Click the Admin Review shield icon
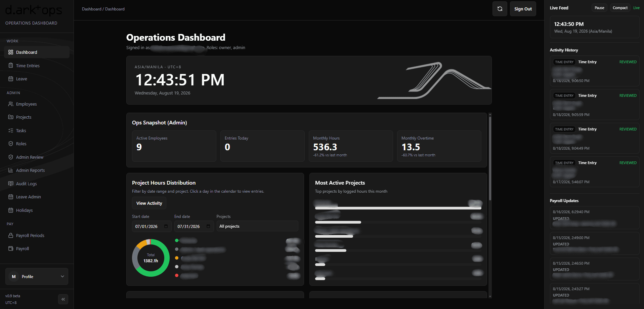 [11, 157]
